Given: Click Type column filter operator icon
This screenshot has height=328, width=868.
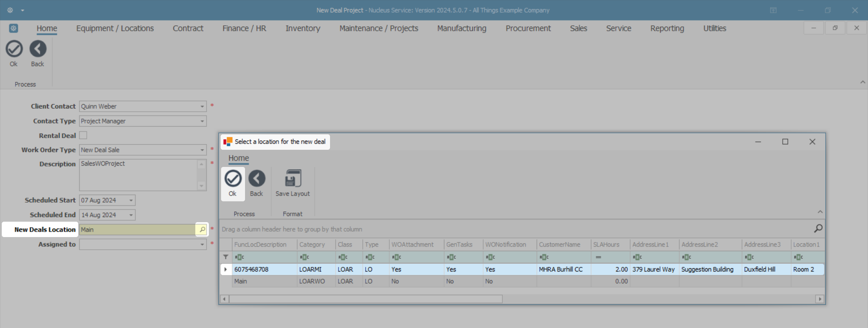Looking at the screenshot, I should [x=370, y=257].
